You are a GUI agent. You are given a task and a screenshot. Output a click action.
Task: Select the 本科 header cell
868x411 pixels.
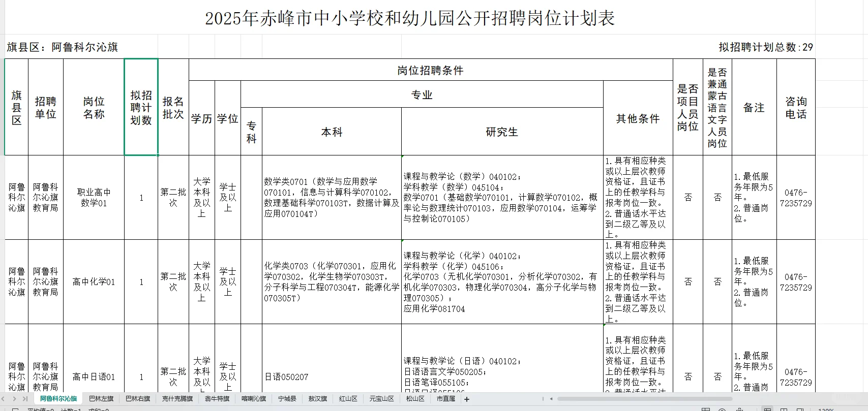click(332, 132)
